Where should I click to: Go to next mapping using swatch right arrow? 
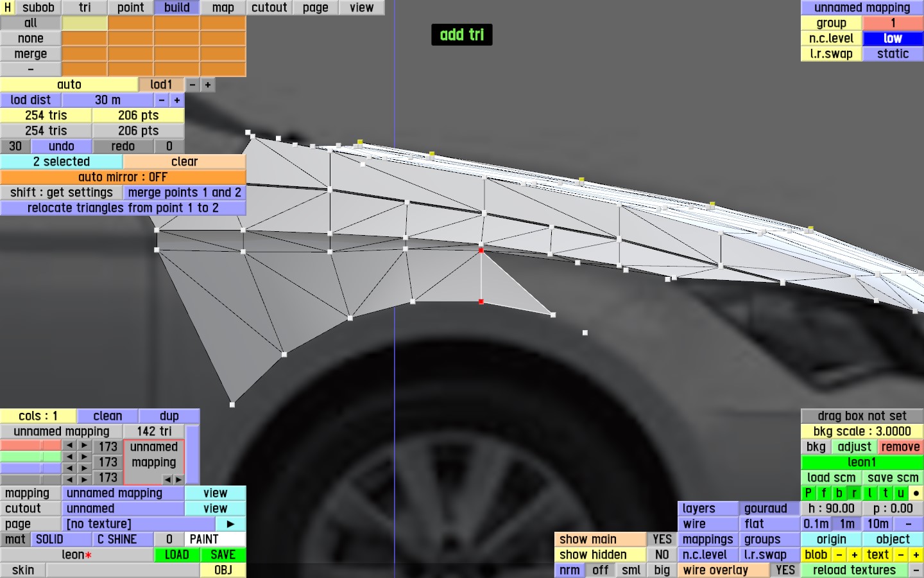click(x=178, y=479)
